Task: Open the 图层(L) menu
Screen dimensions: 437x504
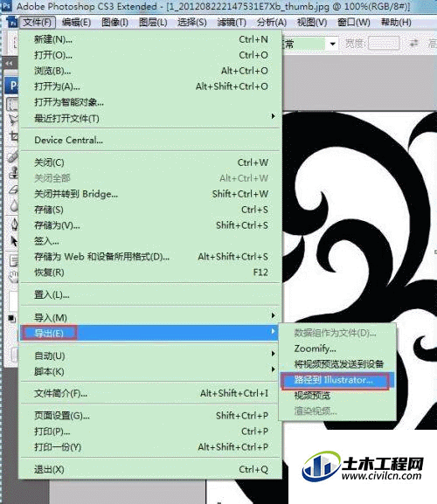Action: coord(153,22)
